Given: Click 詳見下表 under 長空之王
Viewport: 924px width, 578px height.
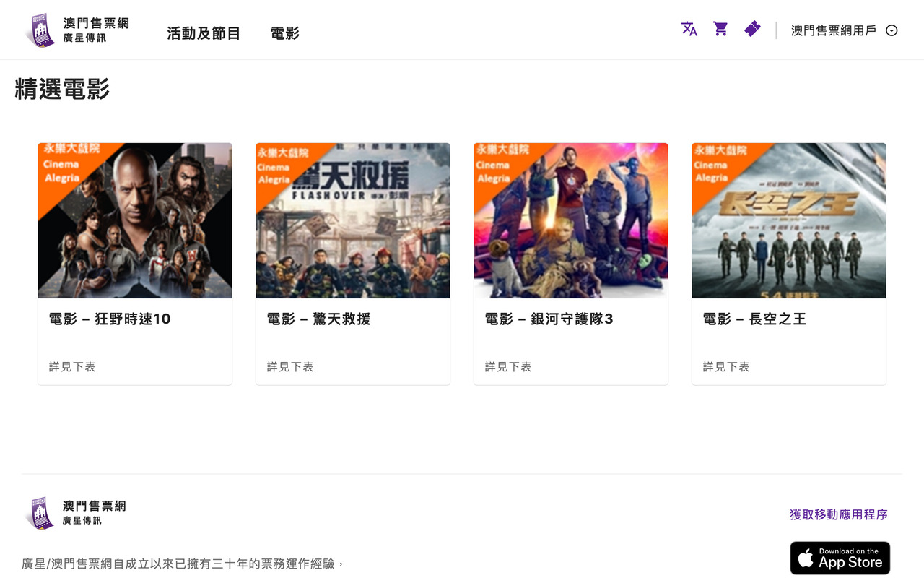Looking at the screenshot, I should point(726,367).
